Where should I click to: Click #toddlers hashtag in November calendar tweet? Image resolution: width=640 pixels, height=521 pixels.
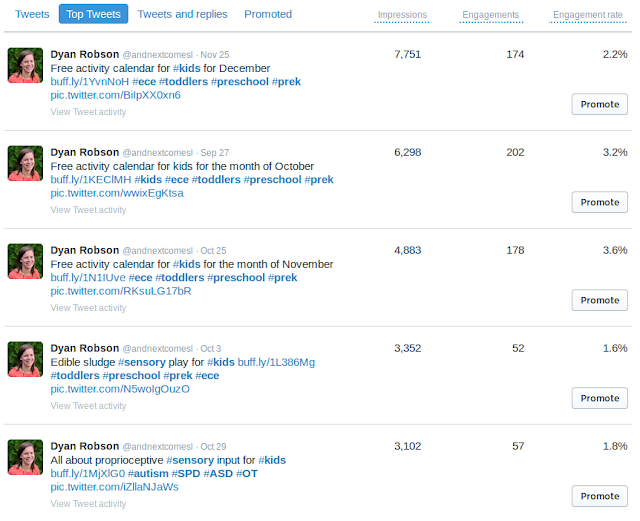point(180,278)
